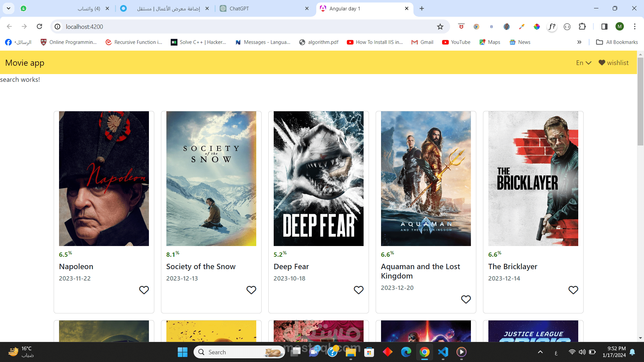Toggle the heart on The Bricklayer card
This screenshot has height=362, width=644.
[x=573, y=290]
